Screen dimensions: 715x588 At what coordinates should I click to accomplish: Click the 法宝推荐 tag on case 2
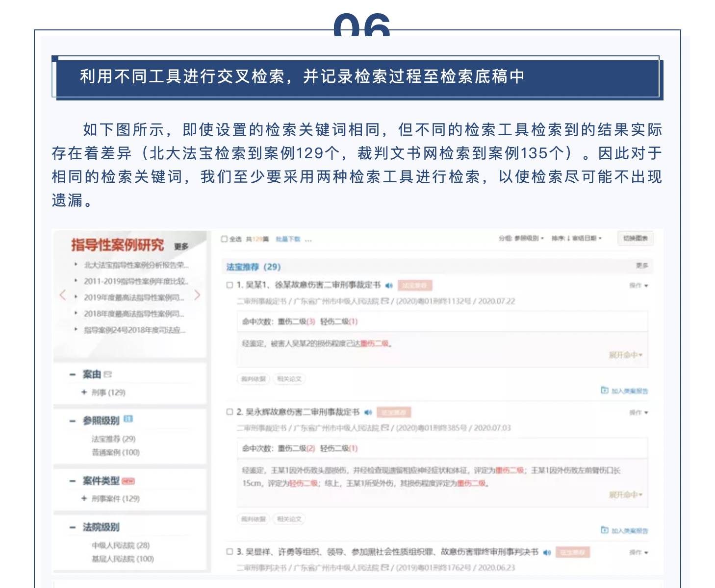point(394,412)
